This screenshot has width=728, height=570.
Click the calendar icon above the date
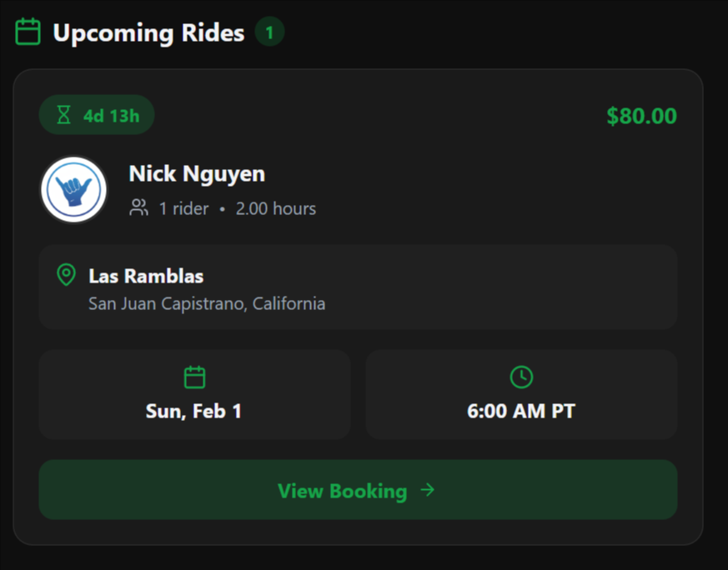[x=194, y=377]
